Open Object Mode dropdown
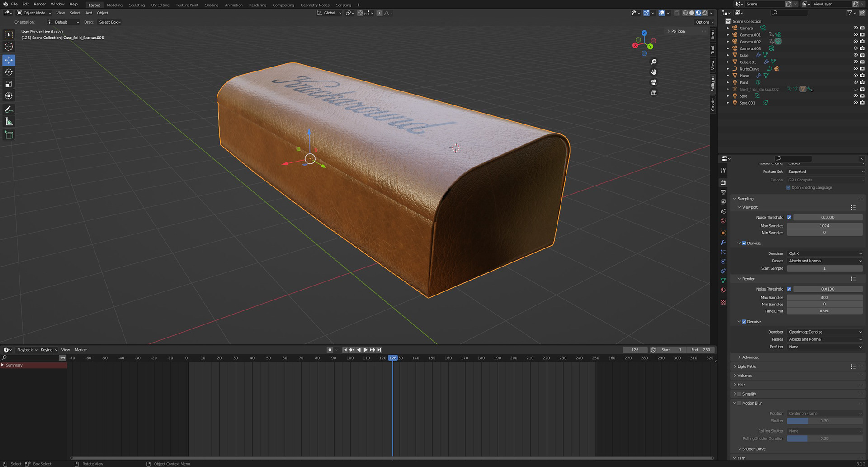 tap(34, 13)
